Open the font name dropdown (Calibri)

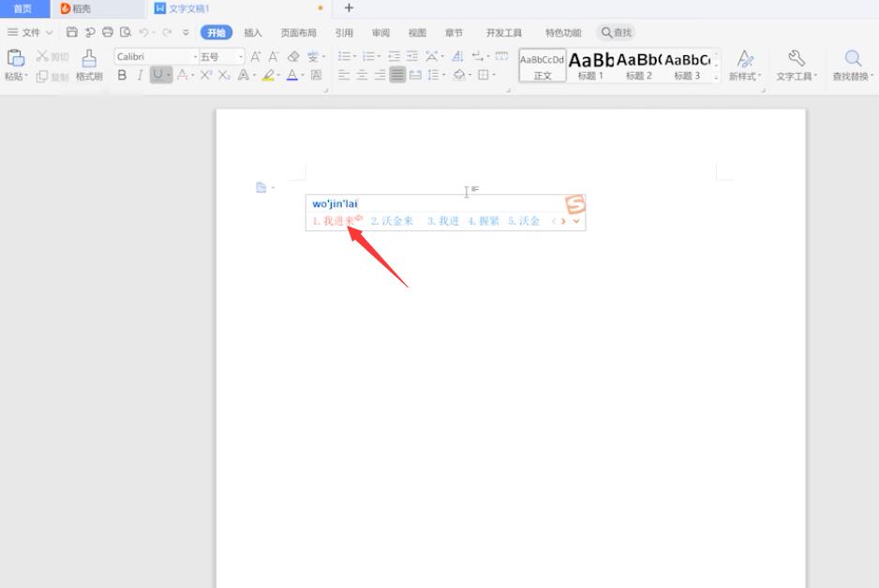[x=195, y=56]
